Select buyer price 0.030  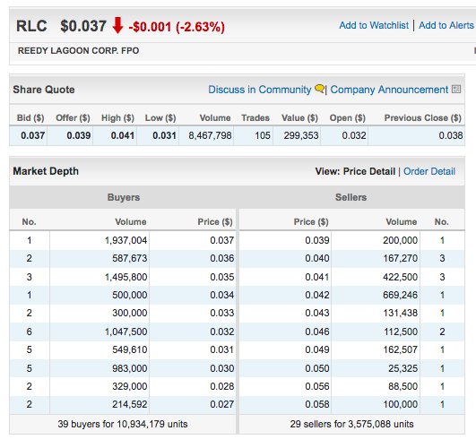222,368
